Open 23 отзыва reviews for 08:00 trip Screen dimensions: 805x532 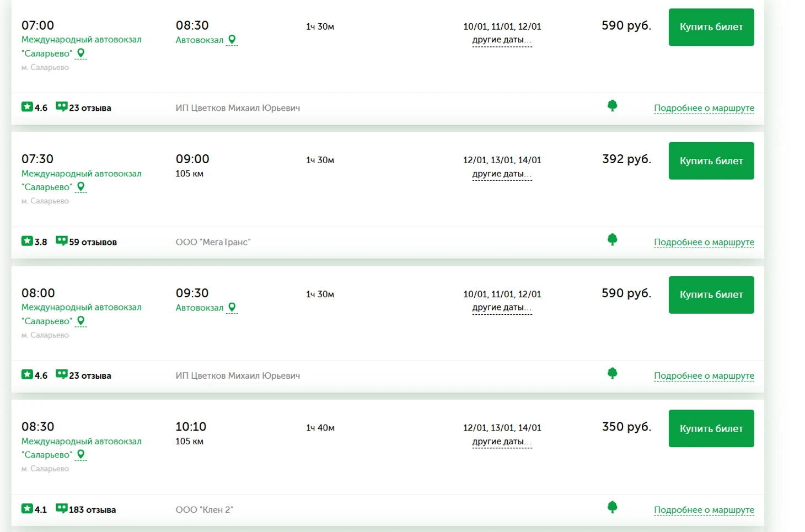(89, 376)
